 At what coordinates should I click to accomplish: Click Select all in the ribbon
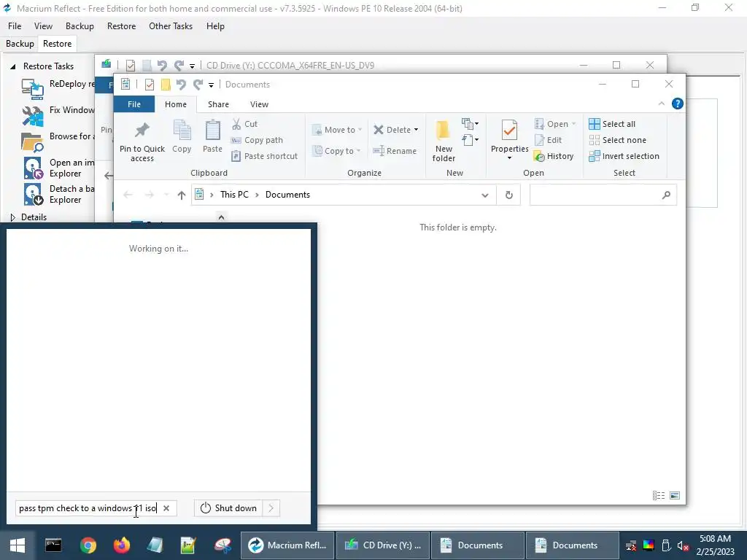tap(612, 124)
